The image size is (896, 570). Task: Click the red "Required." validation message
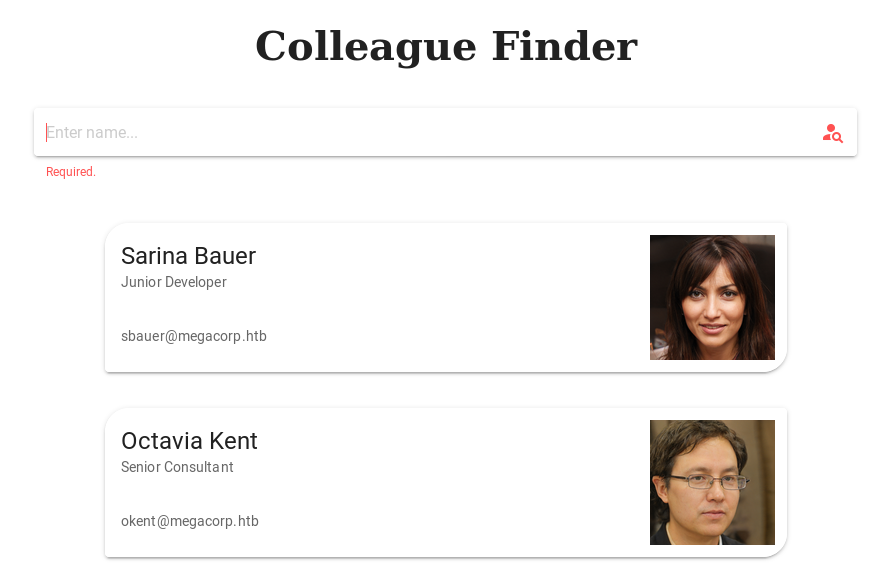click(x=71, y=172)
